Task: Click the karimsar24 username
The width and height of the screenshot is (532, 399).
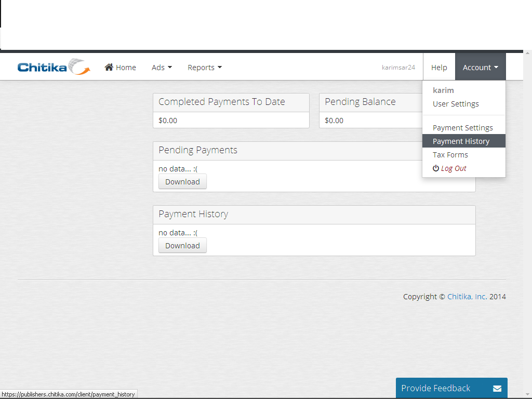Action: pos(398,68)
